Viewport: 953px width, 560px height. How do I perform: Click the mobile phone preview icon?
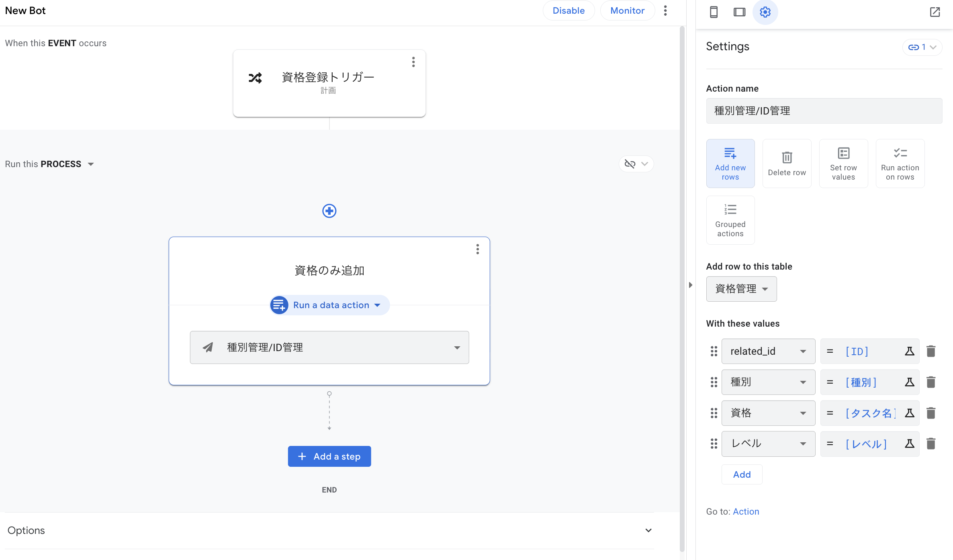[714, 12]
